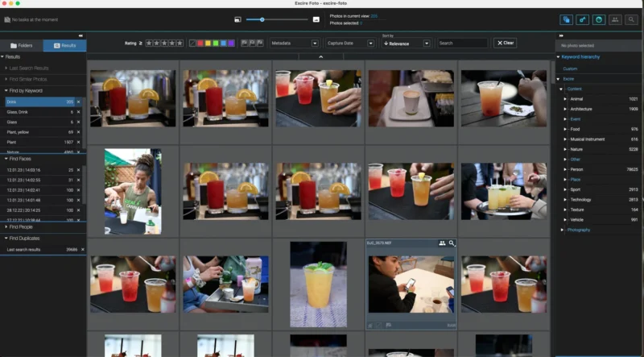Remove the Plant, yellow search entry
This screenshot has width=644, height=357.
[78, 132]
